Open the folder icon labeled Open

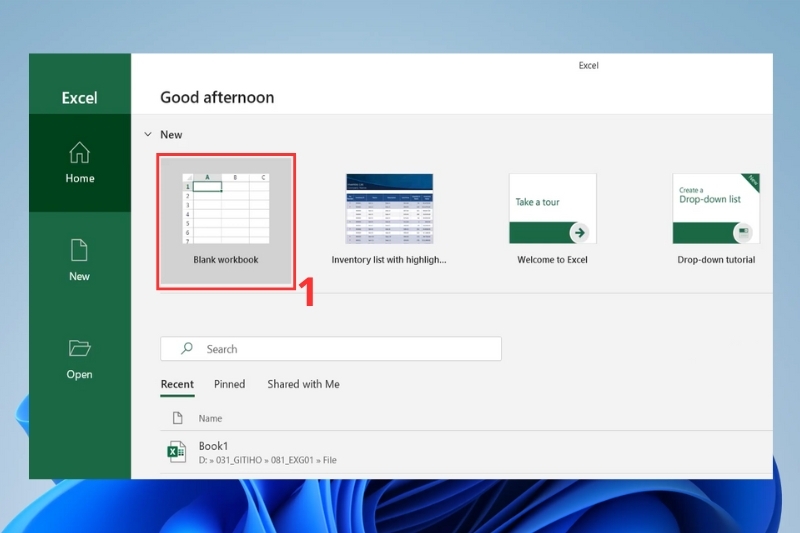(79, 348)
